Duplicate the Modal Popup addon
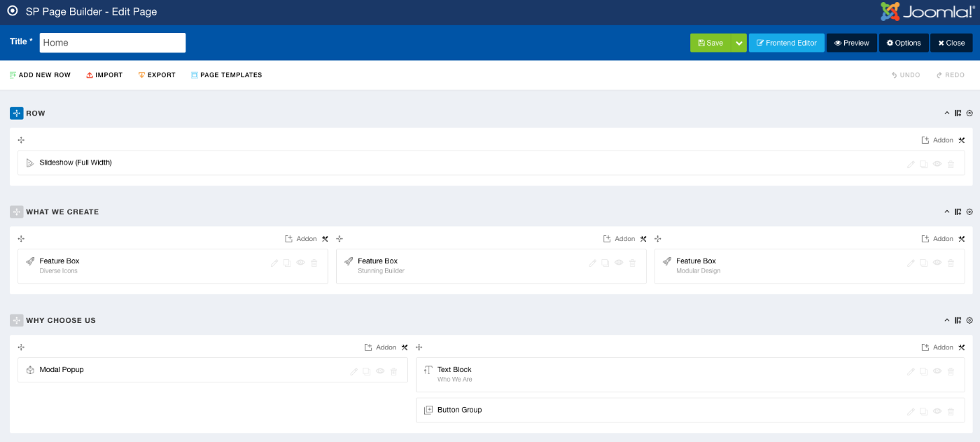 (367, 371)
